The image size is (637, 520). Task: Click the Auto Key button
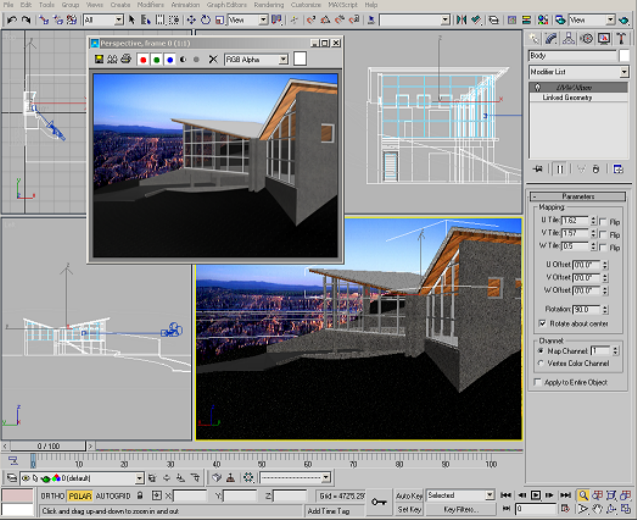click(408, 495)
